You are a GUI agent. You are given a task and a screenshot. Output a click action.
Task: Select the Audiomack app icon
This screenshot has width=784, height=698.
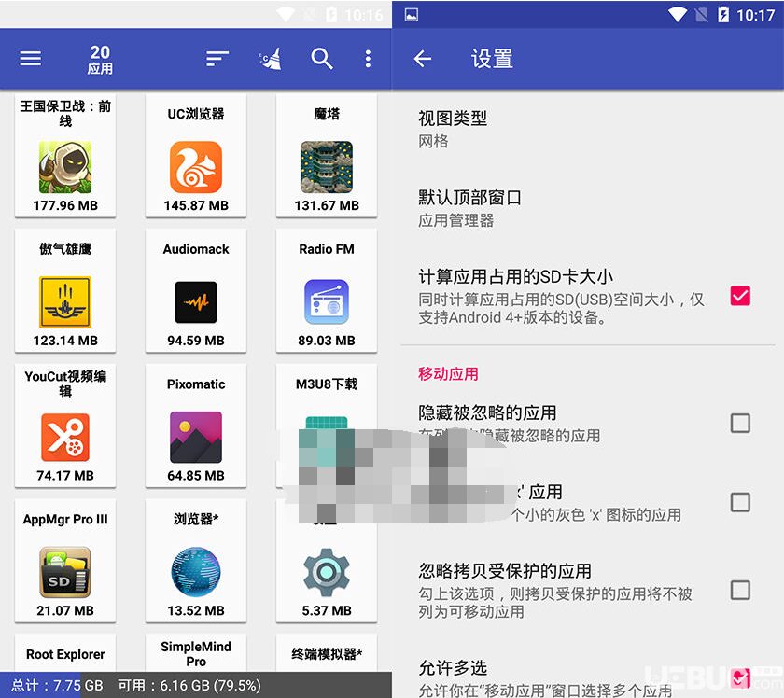point(196,302)
